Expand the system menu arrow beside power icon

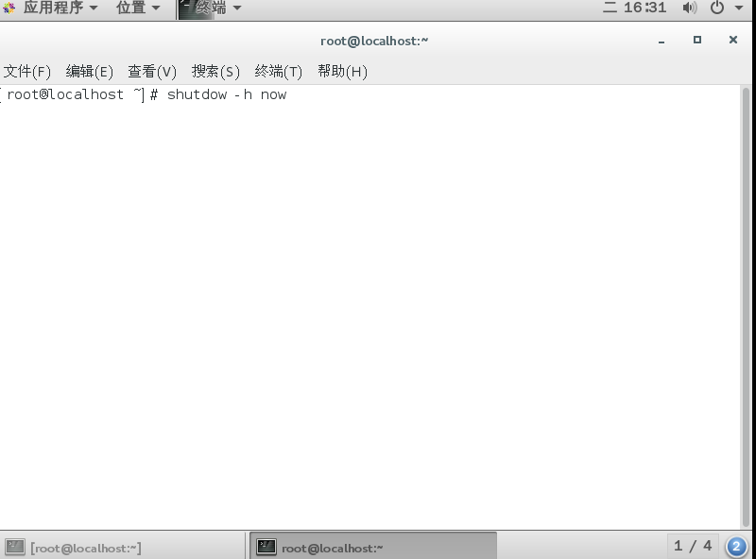pos(739,8)
